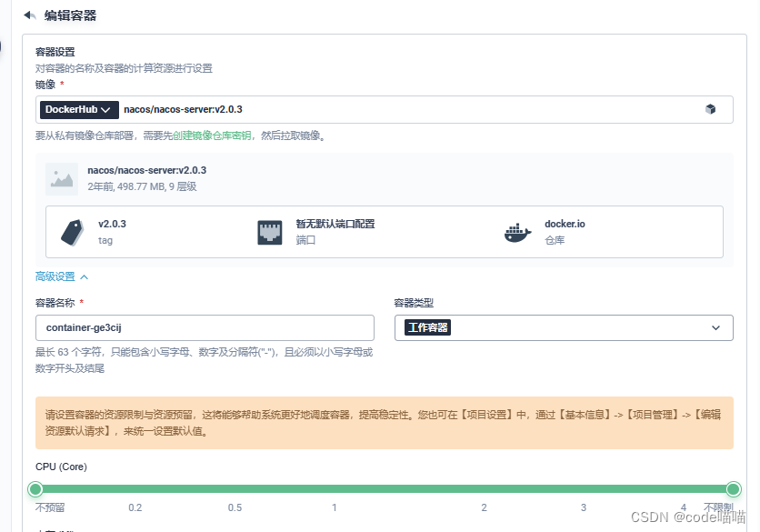Collapse the 高级设置 section
The height and width of the screenshot is (532, 760).
[62, 276]
